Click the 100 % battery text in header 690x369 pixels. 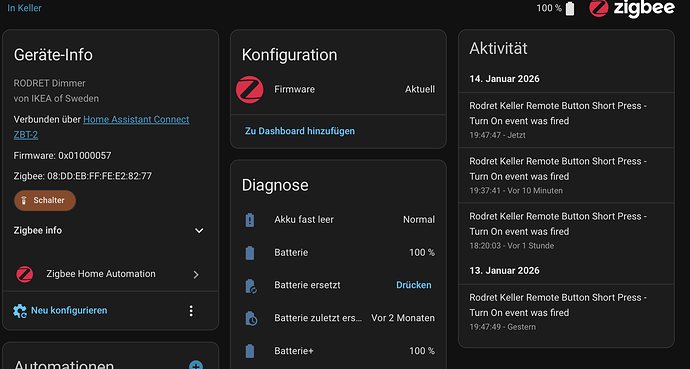click(x=549, y=8)
